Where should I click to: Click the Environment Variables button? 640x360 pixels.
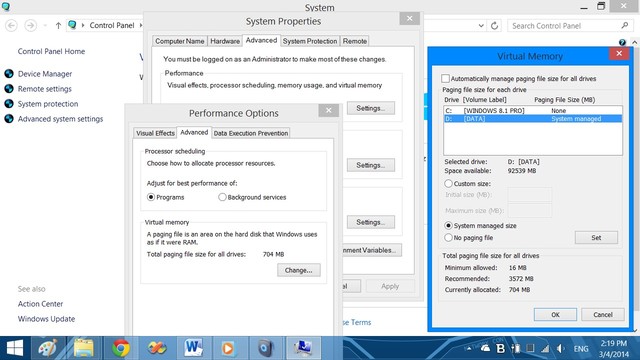[x=371, y=250]
